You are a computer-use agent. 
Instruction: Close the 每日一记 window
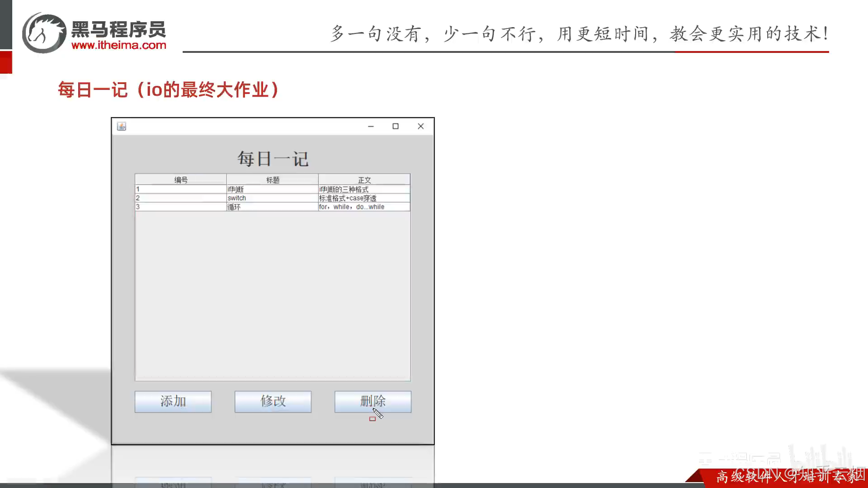pos(420,127)
